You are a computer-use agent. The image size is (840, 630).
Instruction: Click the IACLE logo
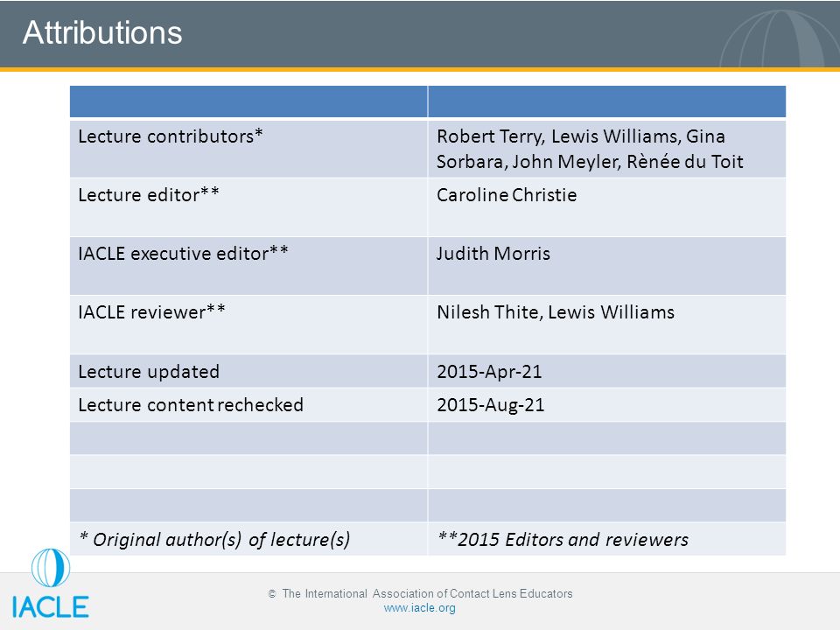point(51,584)
